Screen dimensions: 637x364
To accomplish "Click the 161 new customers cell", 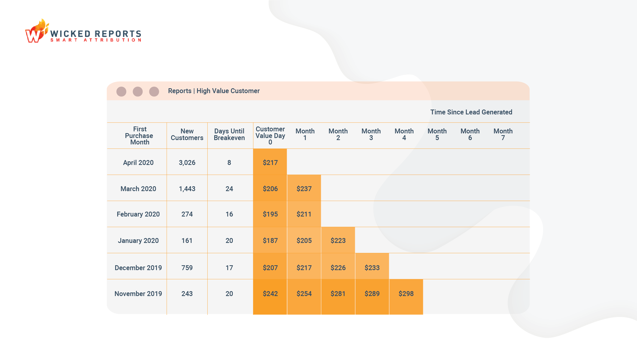I will click(187, 241).
